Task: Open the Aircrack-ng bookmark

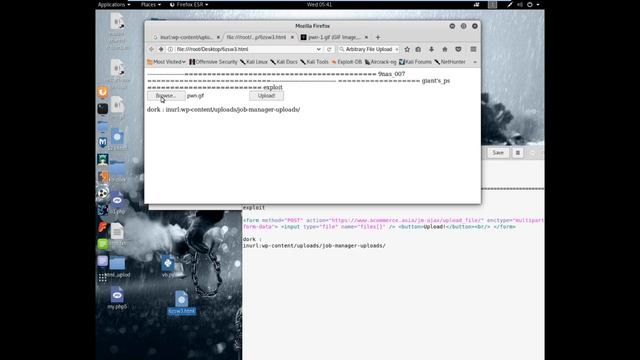Action: [x=380, y=62]
